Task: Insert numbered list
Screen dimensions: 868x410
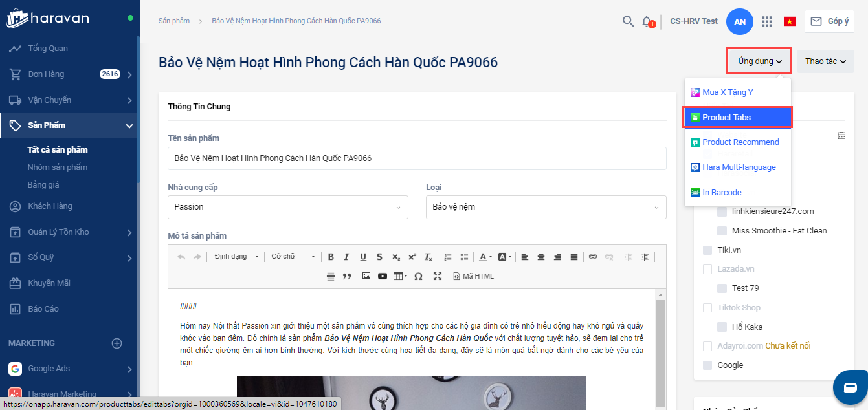Action: tap(448, 257)
